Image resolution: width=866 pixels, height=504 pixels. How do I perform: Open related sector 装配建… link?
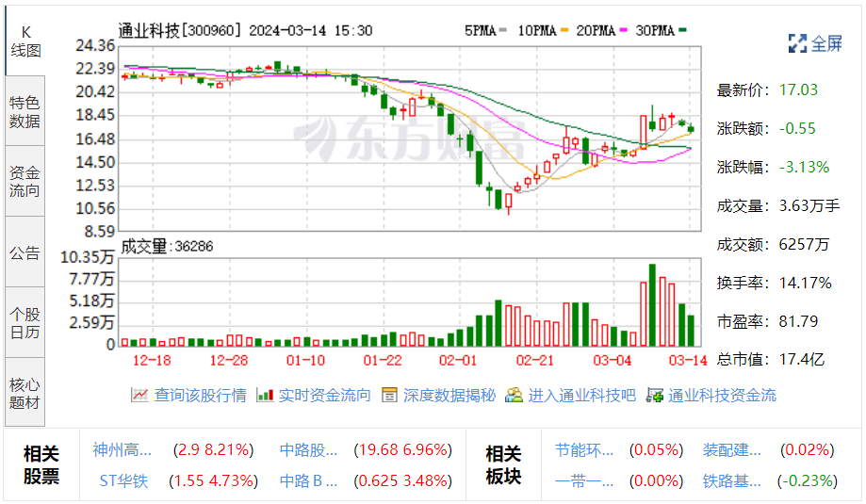(x=732, y=450)
